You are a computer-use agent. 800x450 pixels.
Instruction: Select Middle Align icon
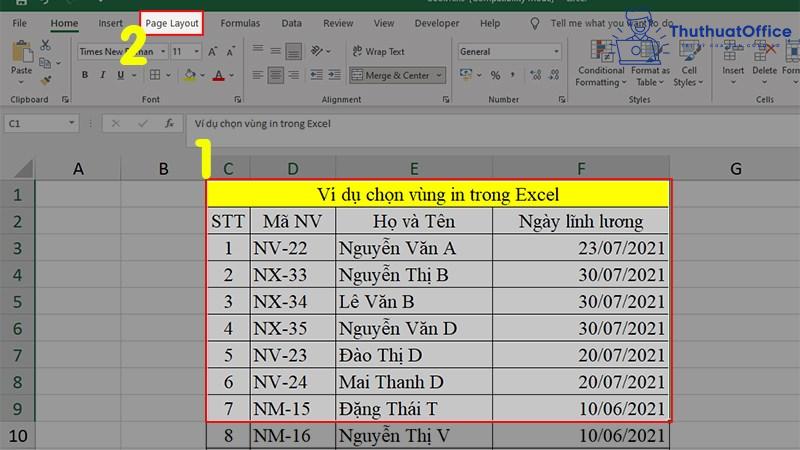tap(276, 51)
